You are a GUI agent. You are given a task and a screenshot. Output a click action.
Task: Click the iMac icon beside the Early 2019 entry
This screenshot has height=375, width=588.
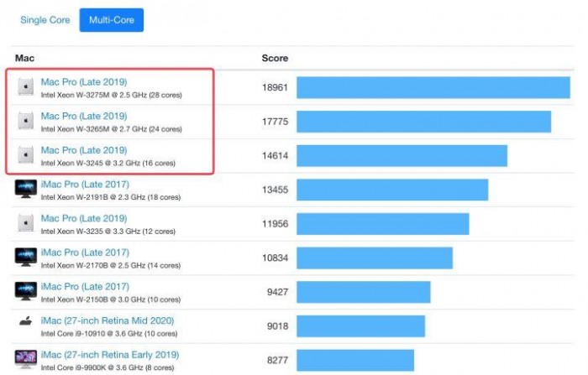(x=26, y=359)
